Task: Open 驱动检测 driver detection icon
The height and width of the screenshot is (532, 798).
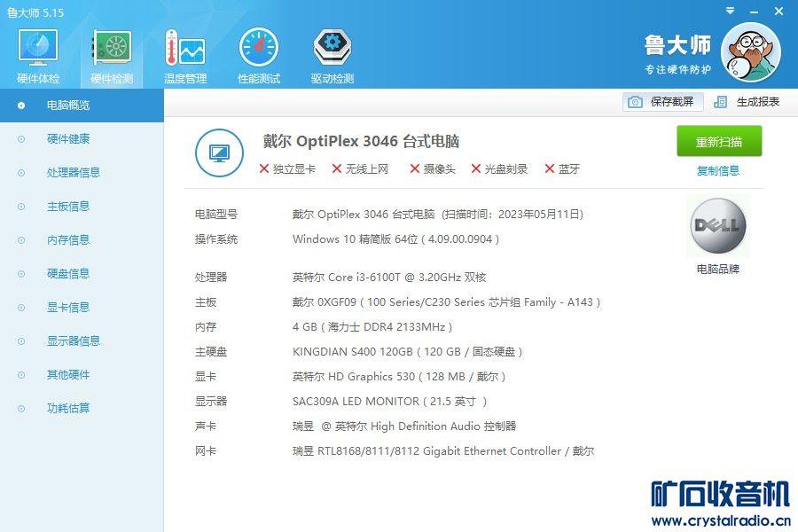Action: click(332, 56)
